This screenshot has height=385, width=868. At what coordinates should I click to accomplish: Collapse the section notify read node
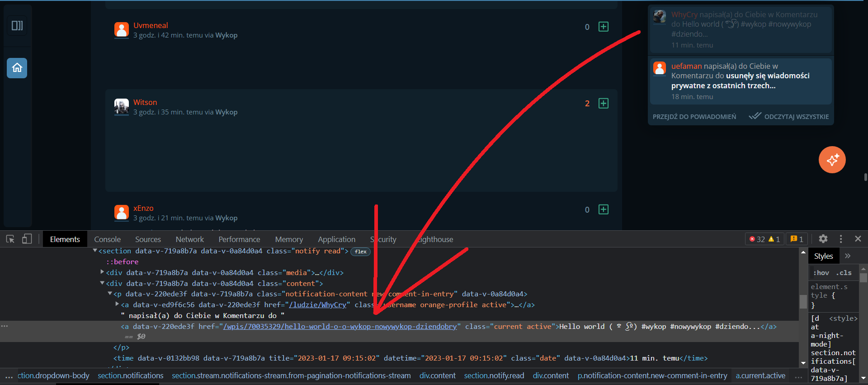pos(95,251)
